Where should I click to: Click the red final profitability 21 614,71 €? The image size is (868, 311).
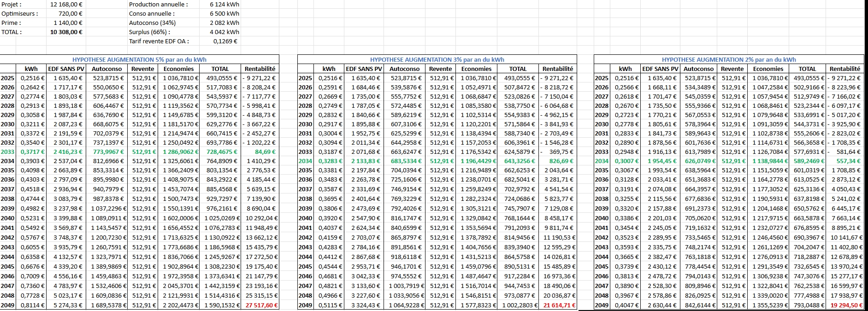[559, 305]
